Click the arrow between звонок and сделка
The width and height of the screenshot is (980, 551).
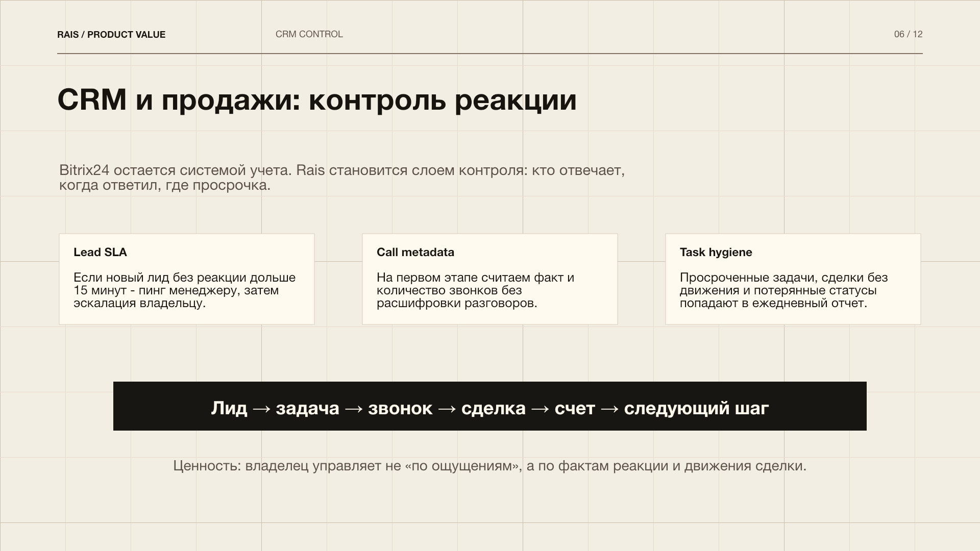(x=447, y=408)
